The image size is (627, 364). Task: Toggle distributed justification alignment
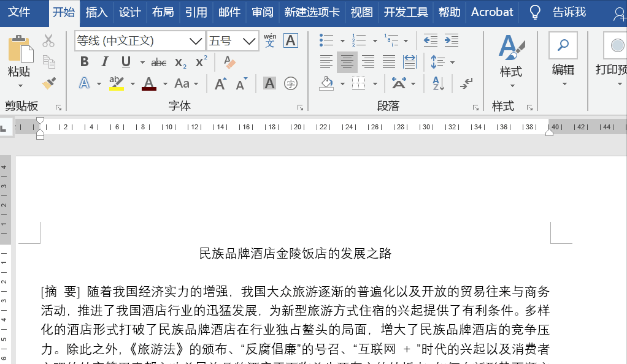pos(409,62)
